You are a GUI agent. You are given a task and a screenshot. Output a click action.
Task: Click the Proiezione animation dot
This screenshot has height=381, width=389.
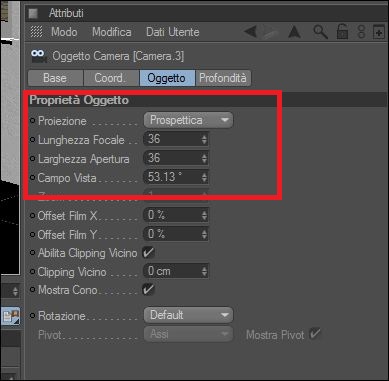pos(33,121)
